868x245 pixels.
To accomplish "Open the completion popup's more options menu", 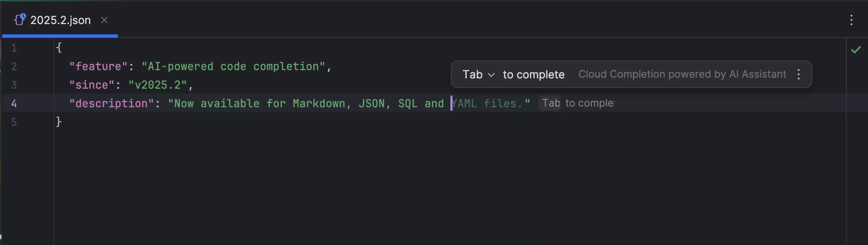I will (x=799, y=74).
